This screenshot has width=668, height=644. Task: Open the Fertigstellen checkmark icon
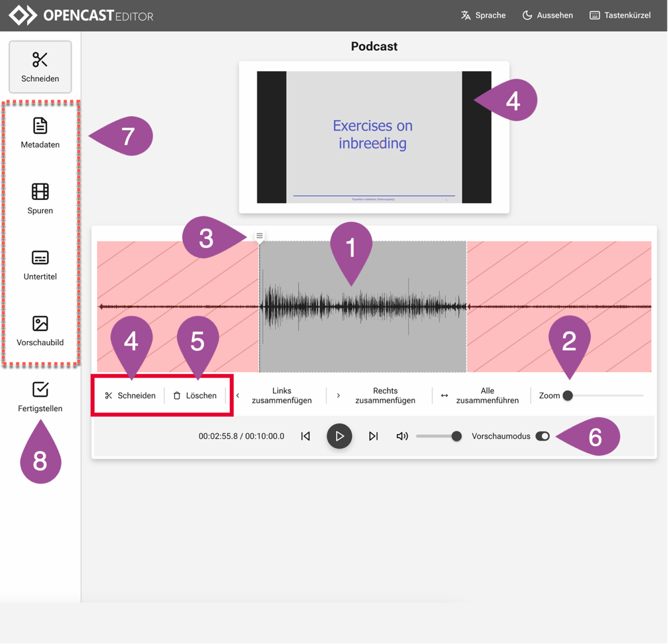(x=40, y=397)
